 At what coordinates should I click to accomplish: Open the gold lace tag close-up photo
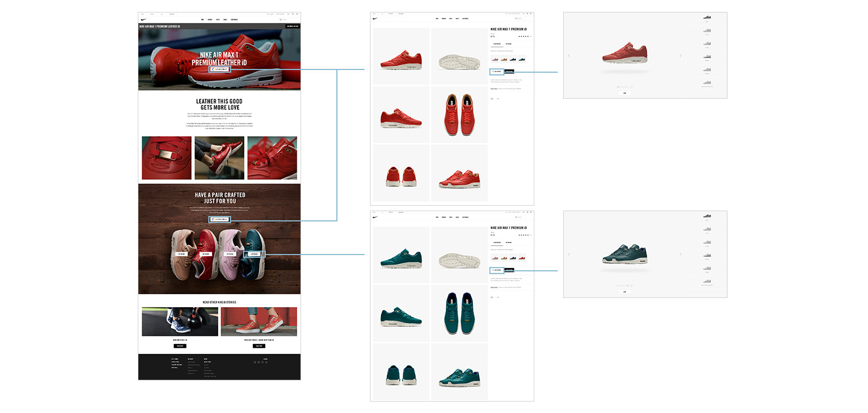(x=167, y=158)
